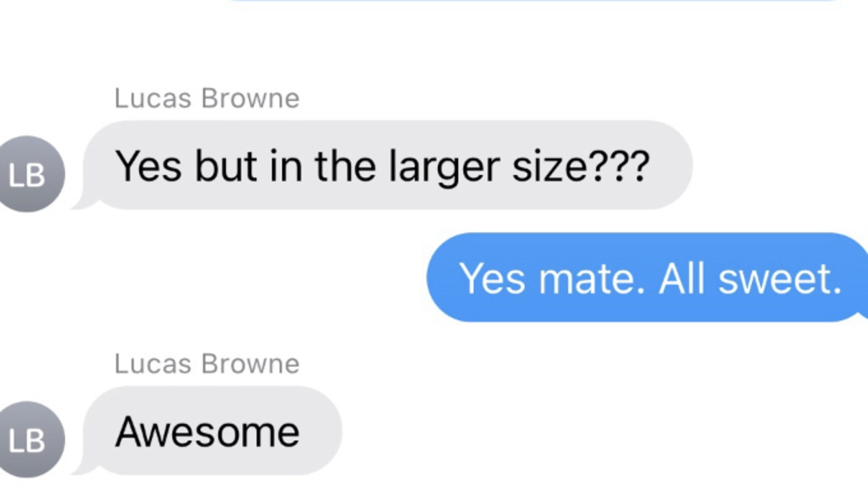The height and width of the screenshot is (489, 868).
Task: Open the Lucas Browne name above the larger size message
Action: [x=207, y=98]
